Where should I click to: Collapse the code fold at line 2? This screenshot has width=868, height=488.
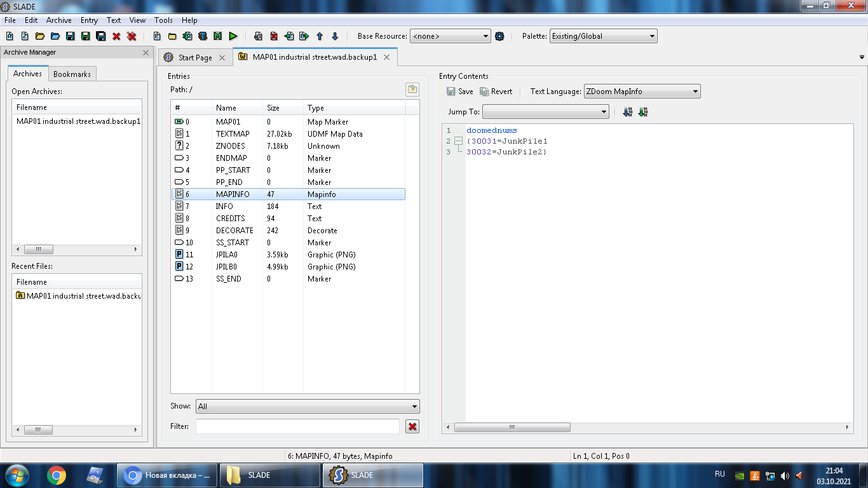459,141
